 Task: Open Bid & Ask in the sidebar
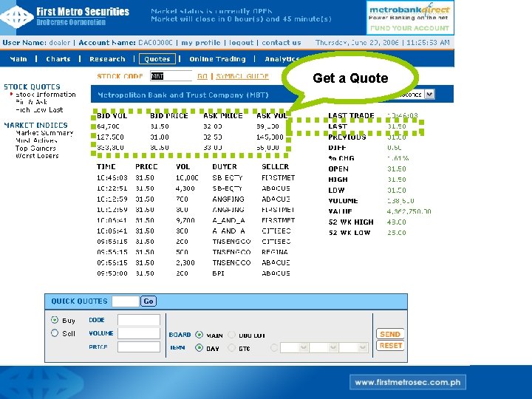pos(31,102)
